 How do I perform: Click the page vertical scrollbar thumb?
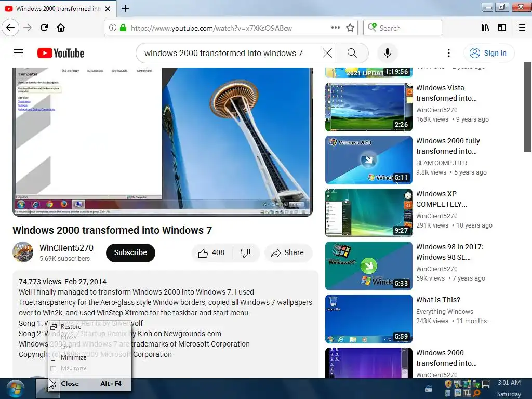[x=528, y=107]
